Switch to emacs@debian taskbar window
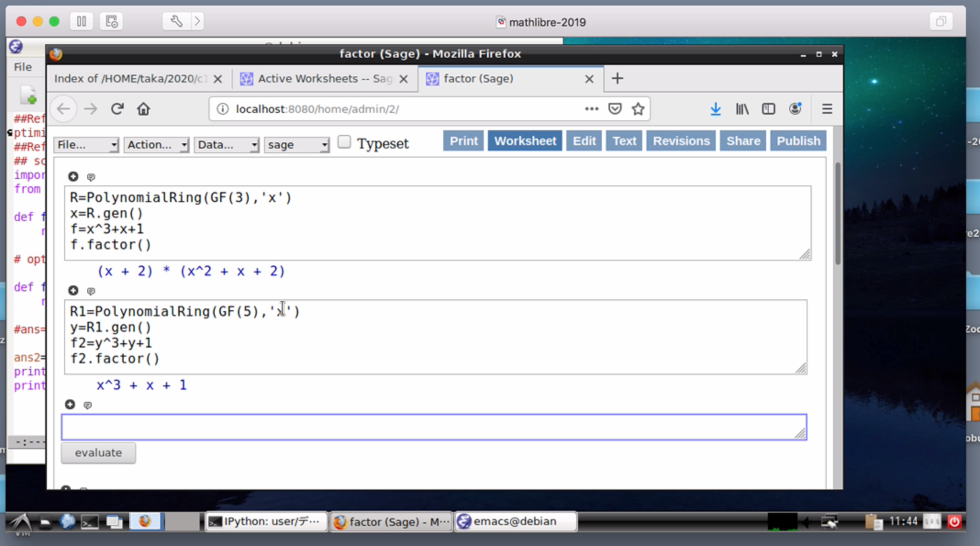980x546 pixels. click(x=516, y=522)
